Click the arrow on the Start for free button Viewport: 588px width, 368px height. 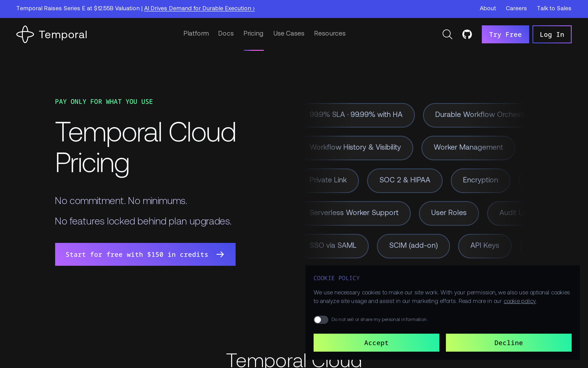tap(220, 254)
